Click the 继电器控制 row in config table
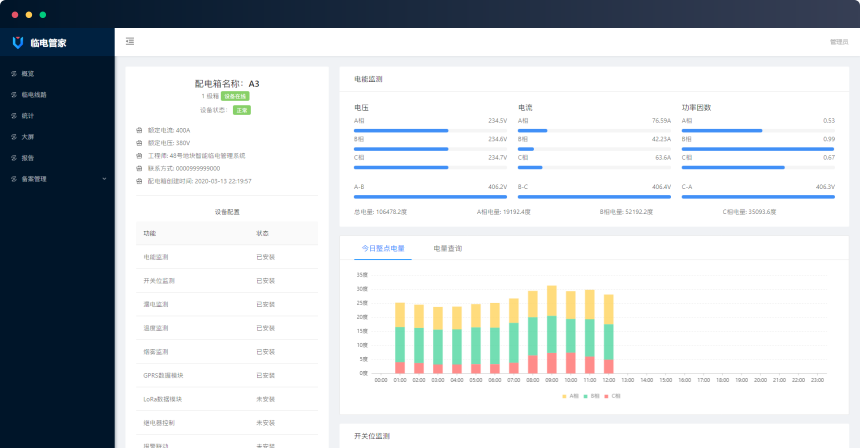 point(227,423)
